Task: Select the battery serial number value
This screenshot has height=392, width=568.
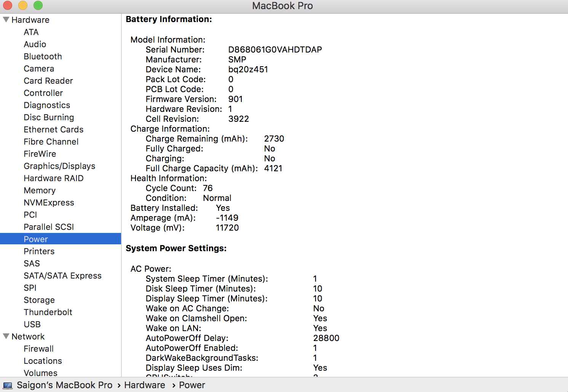Action: [x=275, y=49]
